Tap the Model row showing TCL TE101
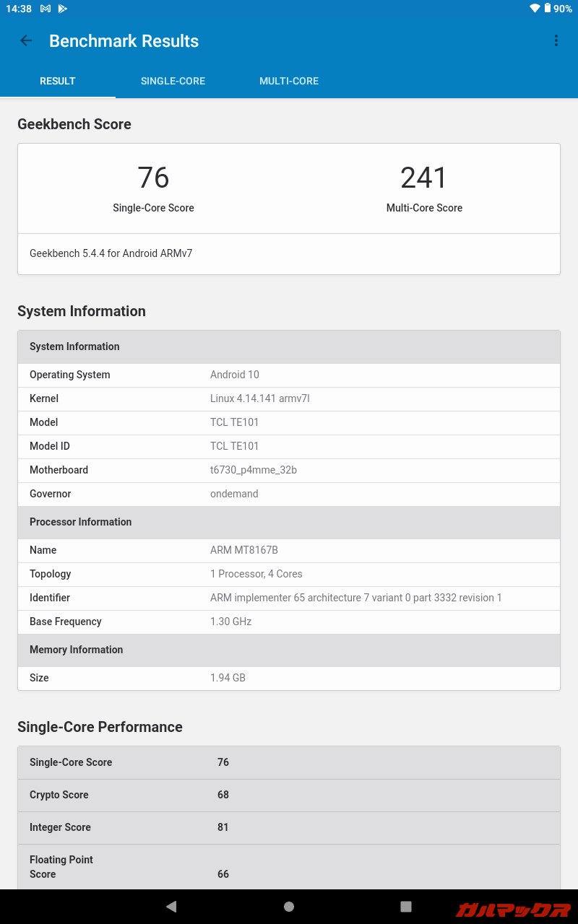The width and height of the screenshot is (578, 924). coord(289,422)
